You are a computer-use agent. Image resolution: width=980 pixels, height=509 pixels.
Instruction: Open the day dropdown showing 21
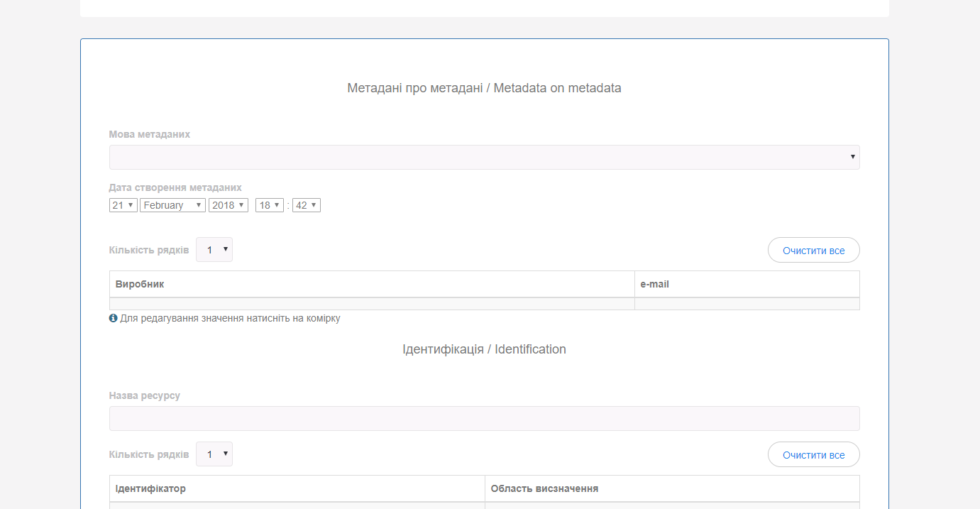click(x=123, y=205)
